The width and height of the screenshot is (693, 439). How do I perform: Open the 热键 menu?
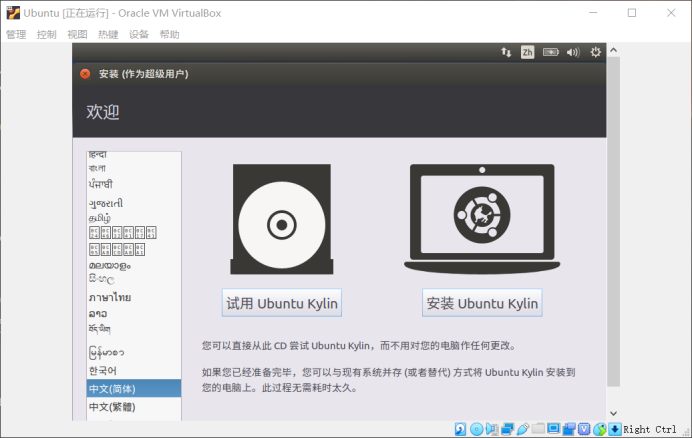coord(108,34)
